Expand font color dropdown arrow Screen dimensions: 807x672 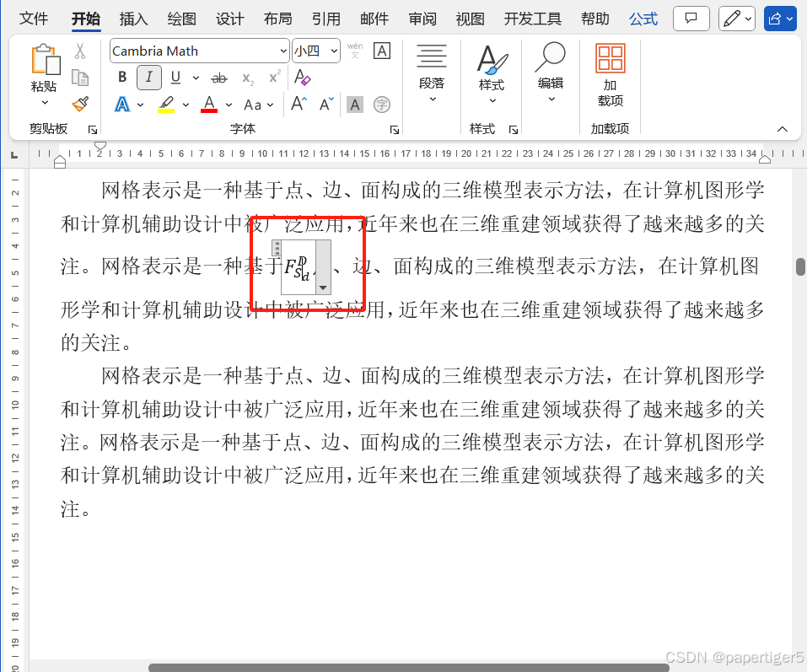pyautogui.click(x=229, y=105)
